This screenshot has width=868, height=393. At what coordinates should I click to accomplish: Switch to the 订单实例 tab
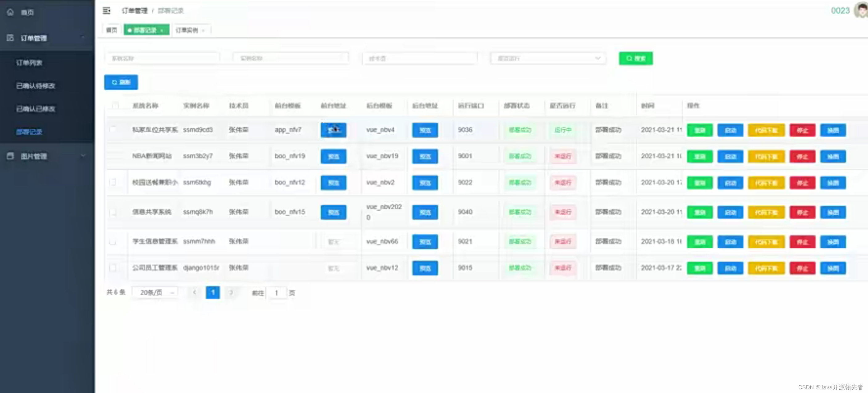click(187, 30)
